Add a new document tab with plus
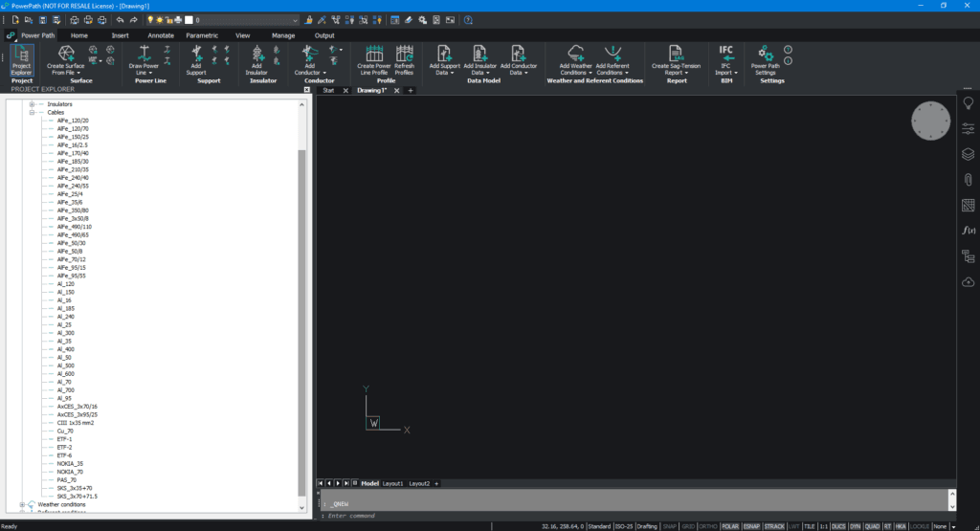Viewport: 980px width, 531px height. click(x=411, y=91)
